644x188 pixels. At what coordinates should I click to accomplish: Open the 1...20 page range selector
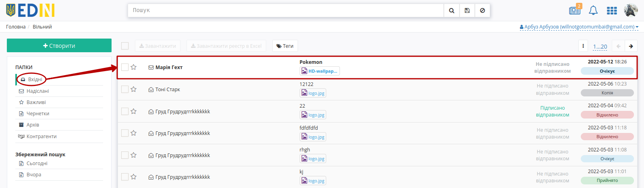point(600,47)
